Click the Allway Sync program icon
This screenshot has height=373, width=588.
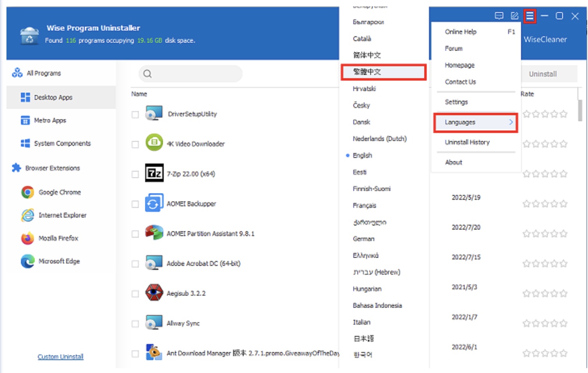pos(154,323)
